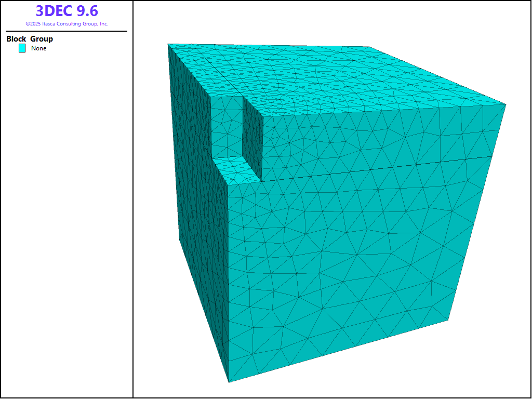Click the lower right corner of front face

(448, 320)
